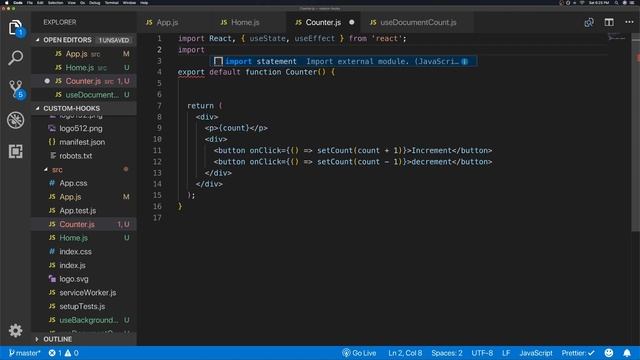Change the UTF-8 encoding
This screenshot has width=640, height=360.
tap(482, 353)
